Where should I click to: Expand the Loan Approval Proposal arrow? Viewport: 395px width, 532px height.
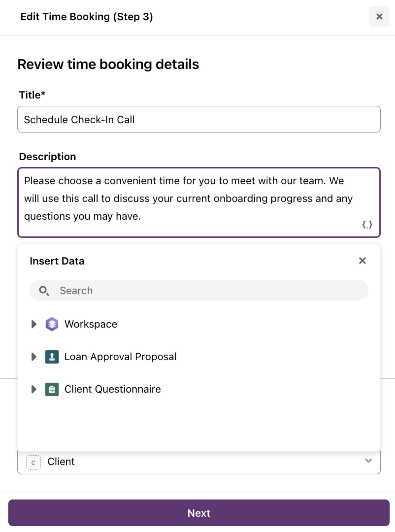[x=34, y=357]
